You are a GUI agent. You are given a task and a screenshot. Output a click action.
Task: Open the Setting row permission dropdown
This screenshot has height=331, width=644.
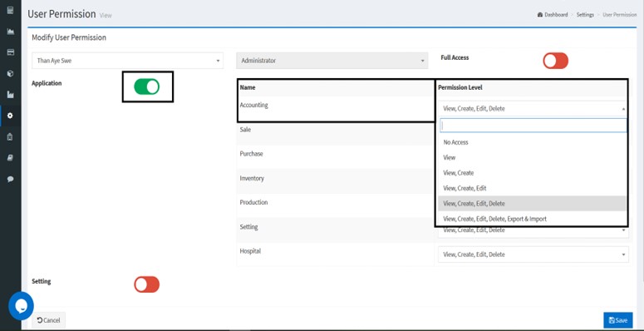coord(533,231)
